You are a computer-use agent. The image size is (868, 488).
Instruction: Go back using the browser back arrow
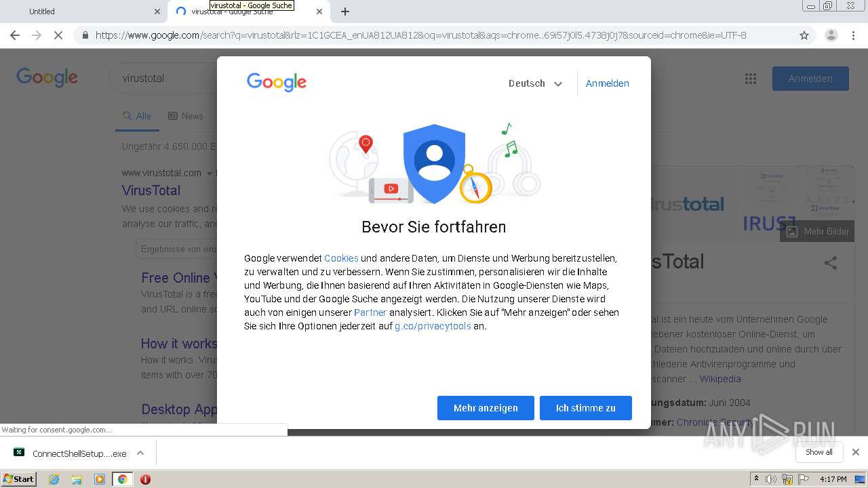15,35
